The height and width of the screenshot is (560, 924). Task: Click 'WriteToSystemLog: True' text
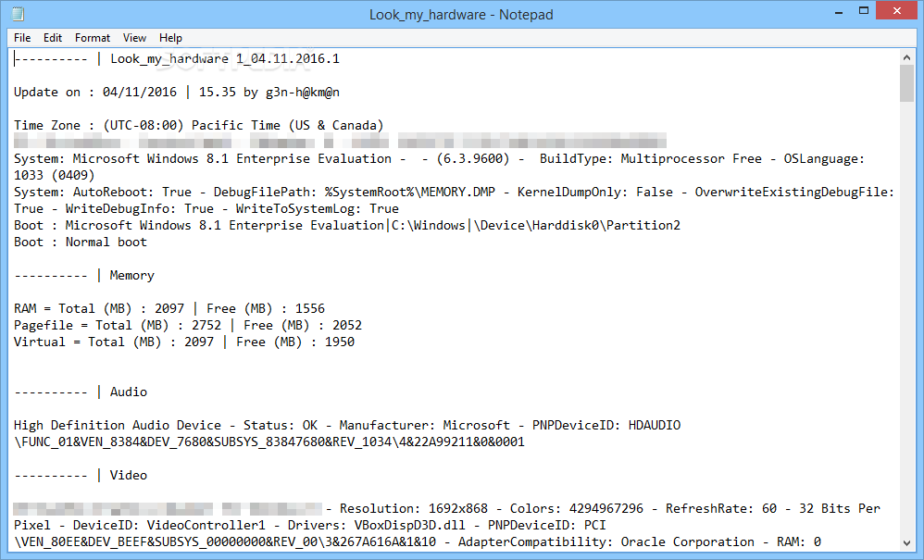[x=317, y=208]
